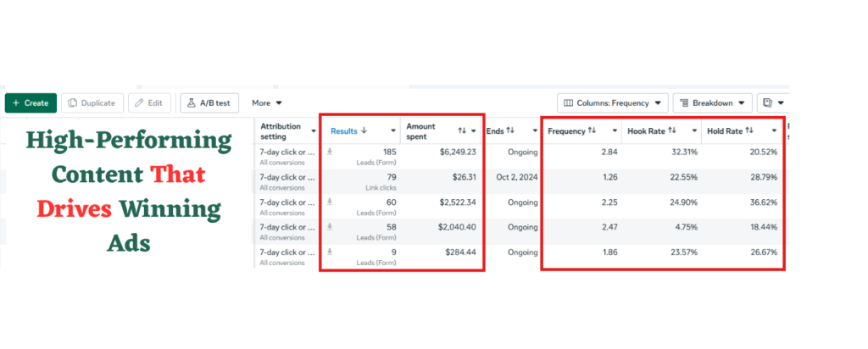Click the Ends column sort icon
The image size is (868, 349).
pos(510,131)
